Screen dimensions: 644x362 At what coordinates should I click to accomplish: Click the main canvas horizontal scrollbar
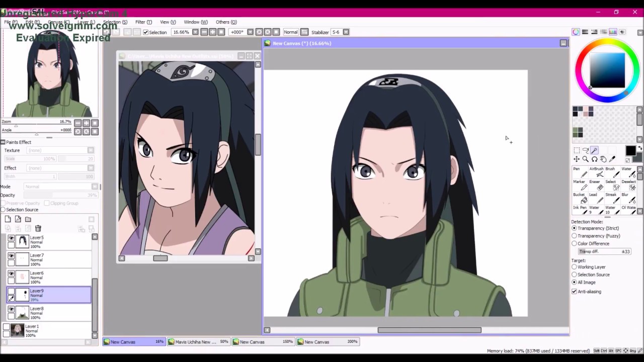429,330
